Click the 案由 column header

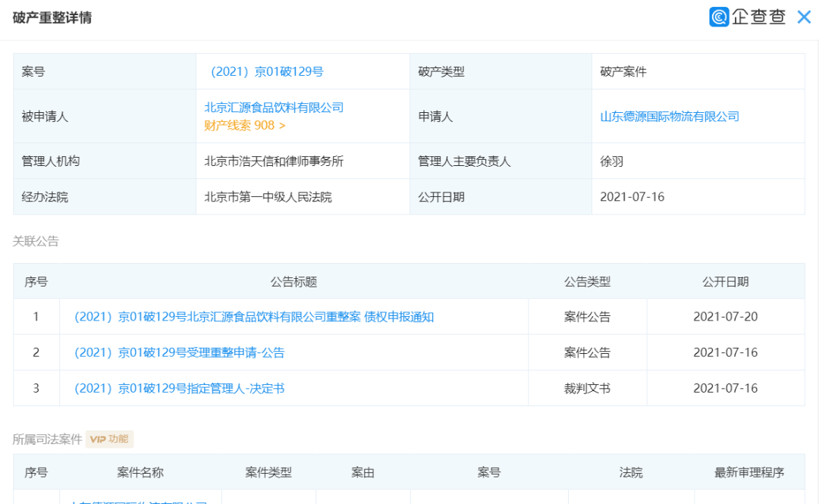click(362, 473)
